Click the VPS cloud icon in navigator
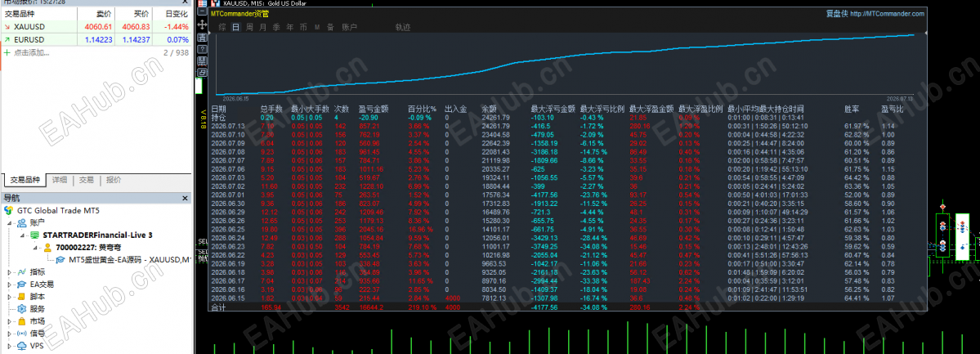 [x=22, y=345]
